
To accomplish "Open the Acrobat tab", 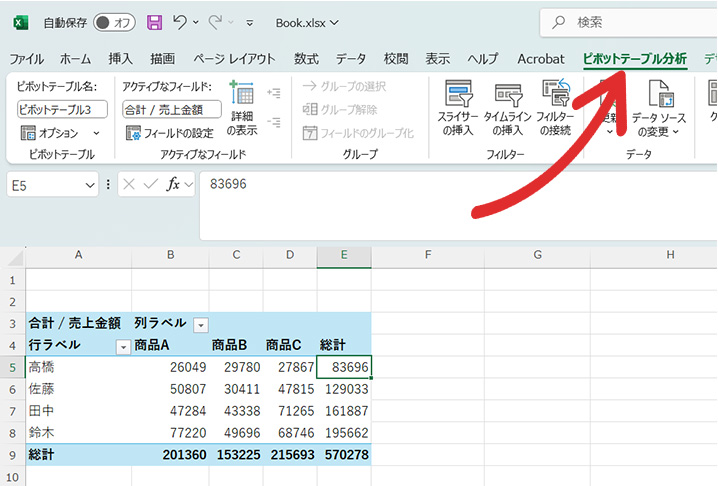I will (x=541, y=59).
